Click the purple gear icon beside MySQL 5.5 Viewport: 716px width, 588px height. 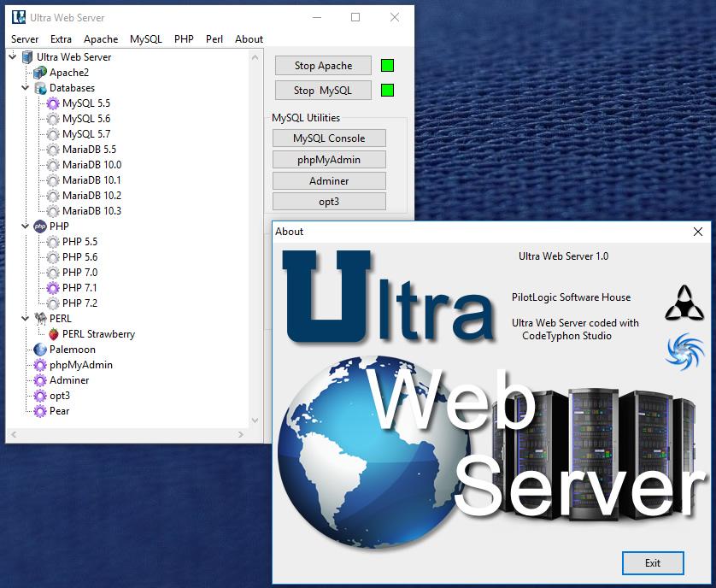(x=53, y=103)
